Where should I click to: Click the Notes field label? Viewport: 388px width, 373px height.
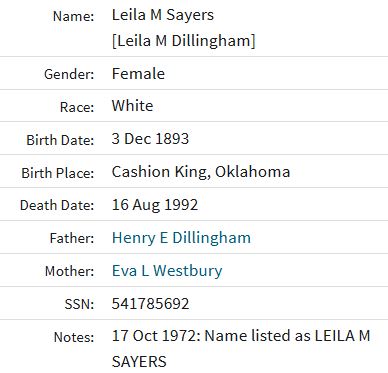(x=74, y=337)
